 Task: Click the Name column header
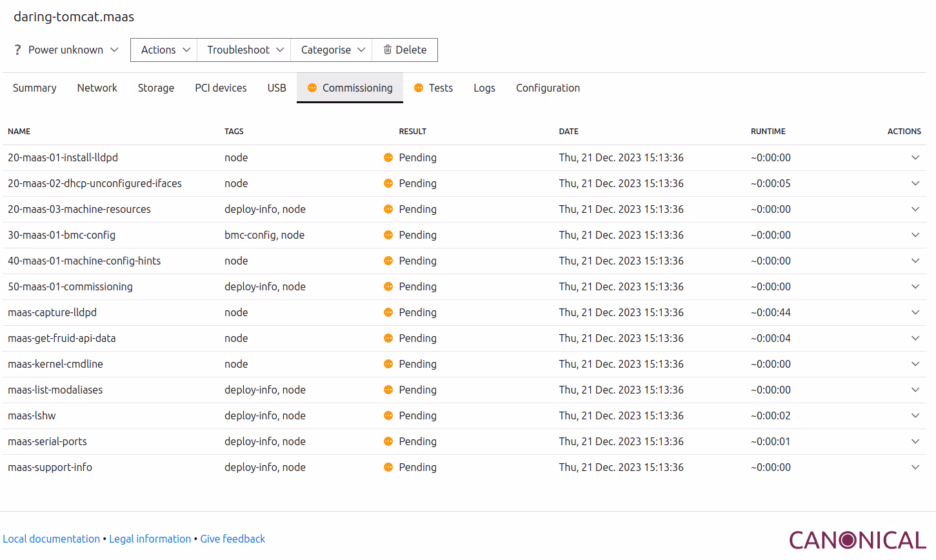tap(19, 131)
